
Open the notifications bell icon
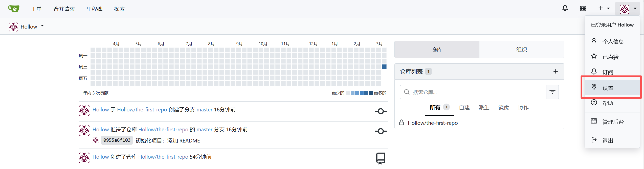pos(565,8)
